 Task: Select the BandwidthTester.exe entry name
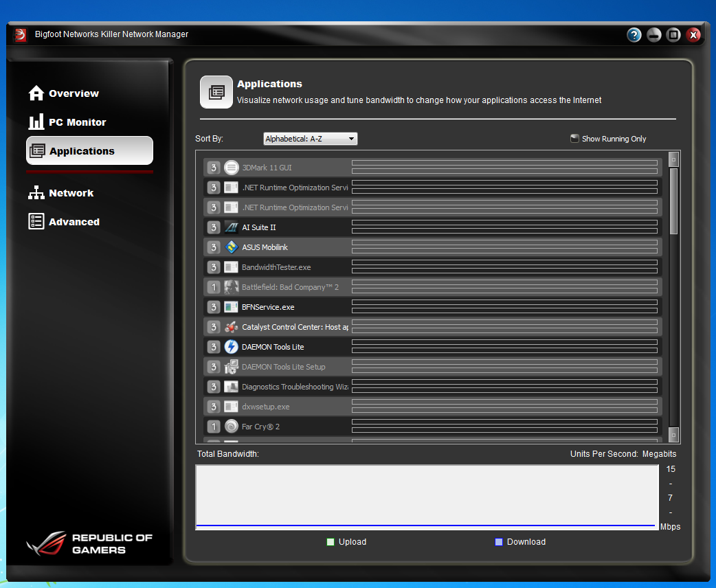tap(276, 267)
